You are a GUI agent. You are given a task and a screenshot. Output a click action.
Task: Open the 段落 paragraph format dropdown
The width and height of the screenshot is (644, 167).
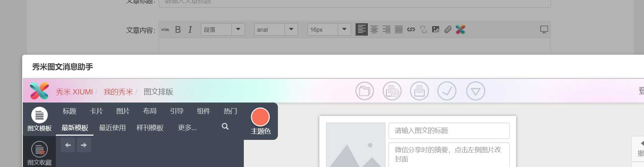point(223,30)
